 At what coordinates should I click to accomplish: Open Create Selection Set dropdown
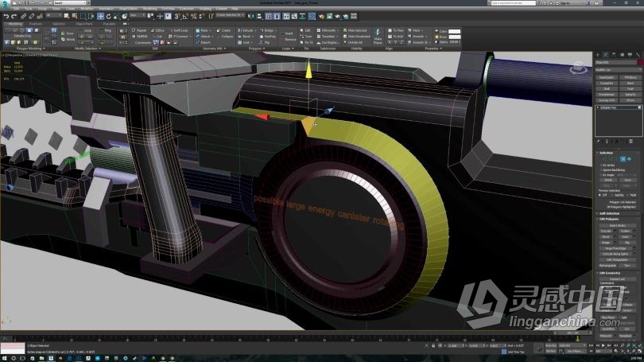230,15
